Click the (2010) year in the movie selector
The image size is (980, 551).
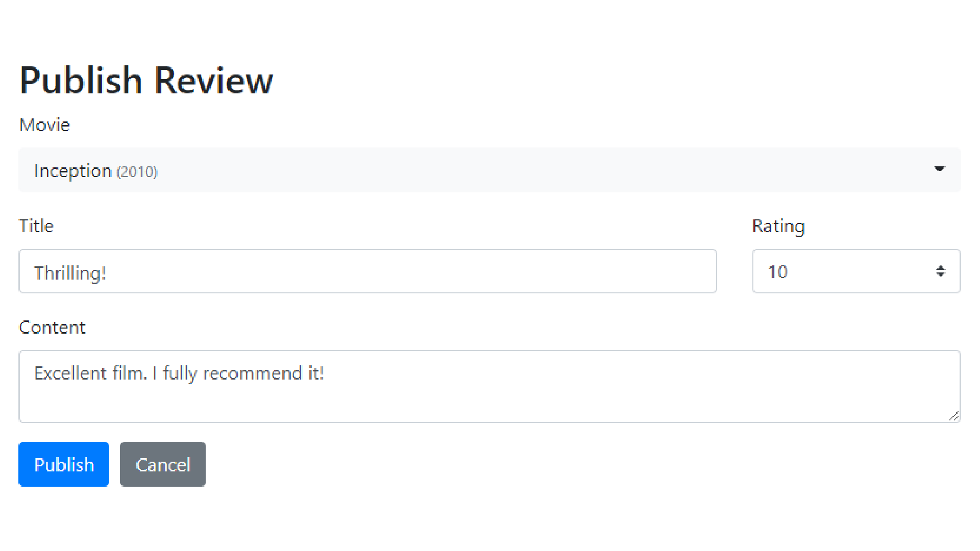click(x=137, y=172)
